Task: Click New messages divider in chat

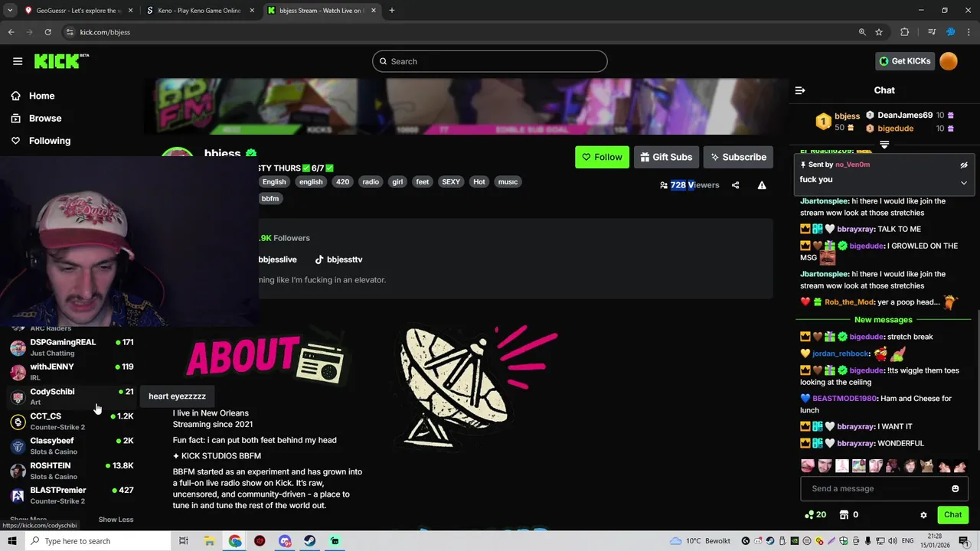Action: point(884,320)
